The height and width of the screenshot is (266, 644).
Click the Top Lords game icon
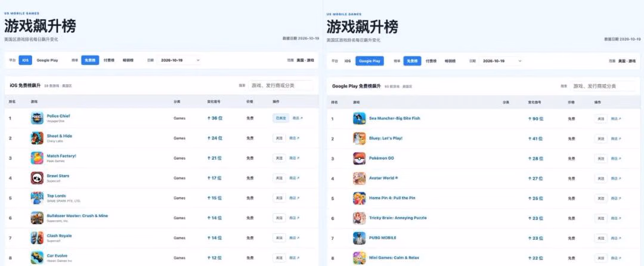(x=37, y=198)
